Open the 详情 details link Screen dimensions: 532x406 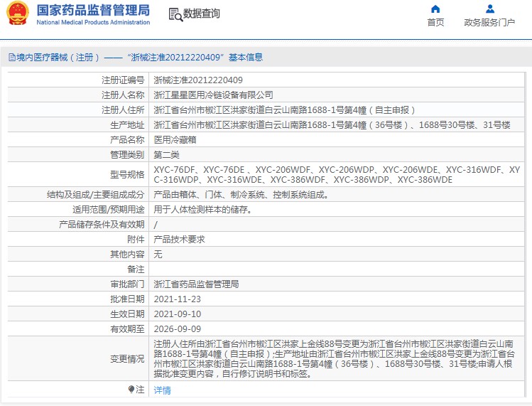162,390
